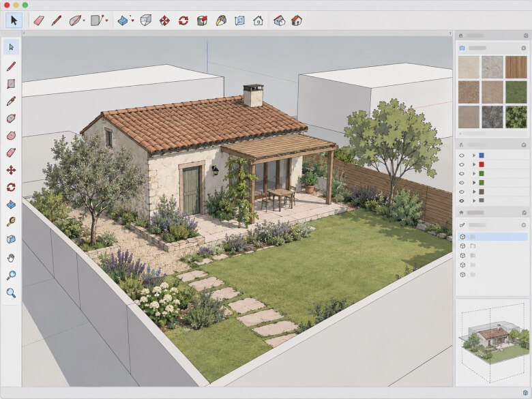Activate the Rotate tool in top toolbar

tap(183, 20)
